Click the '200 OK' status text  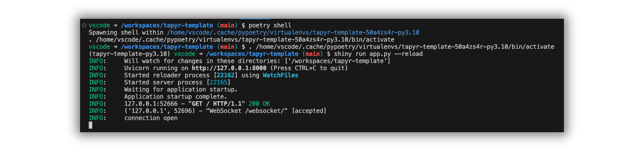(x=259, y=104)
